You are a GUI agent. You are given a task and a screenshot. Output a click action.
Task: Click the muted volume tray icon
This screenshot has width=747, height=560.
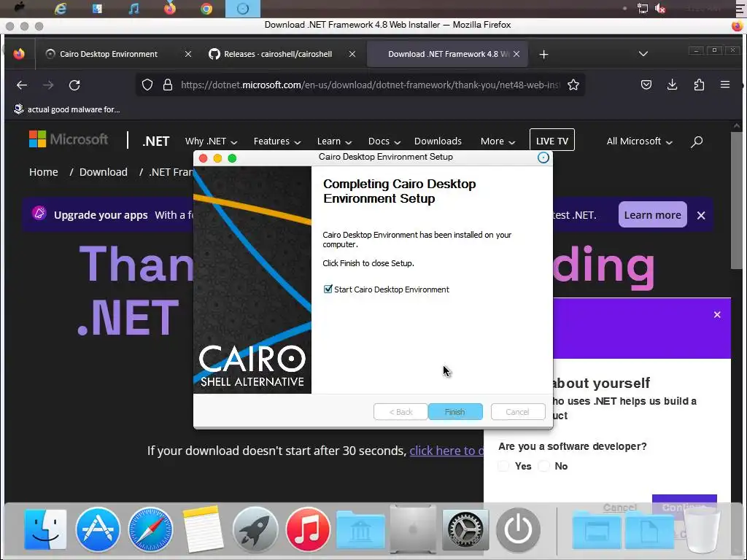pos(660,9)
